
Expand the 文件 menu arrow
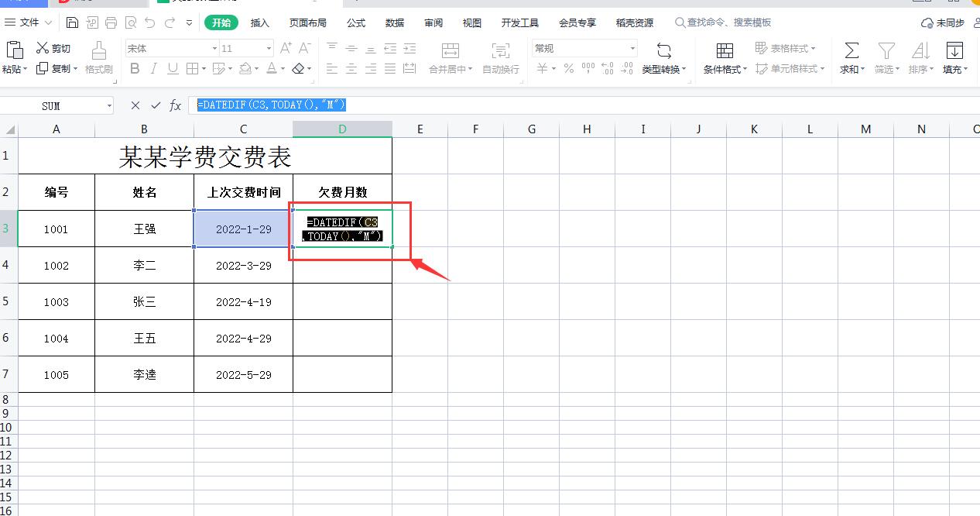pos(49,23)
